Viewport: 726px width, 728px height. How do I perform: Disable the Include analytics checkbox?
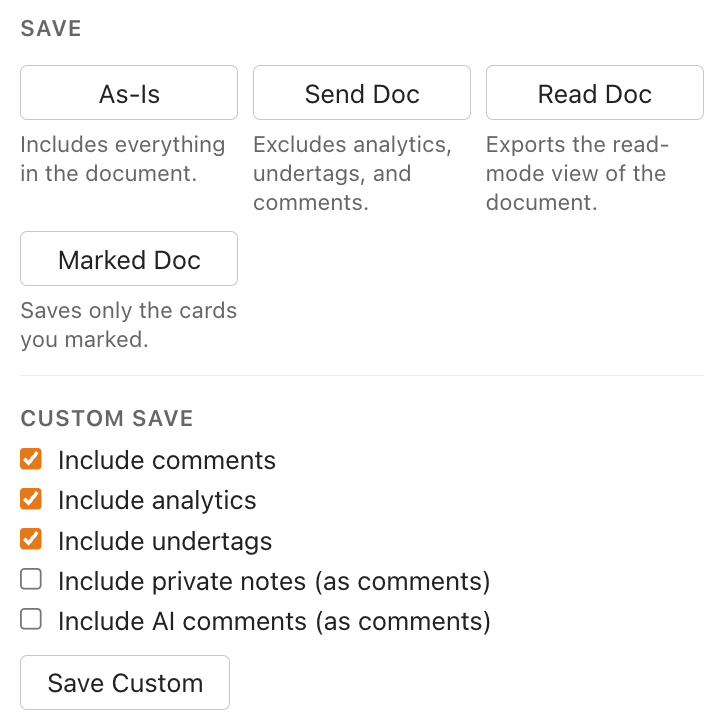tap(31, 499)
